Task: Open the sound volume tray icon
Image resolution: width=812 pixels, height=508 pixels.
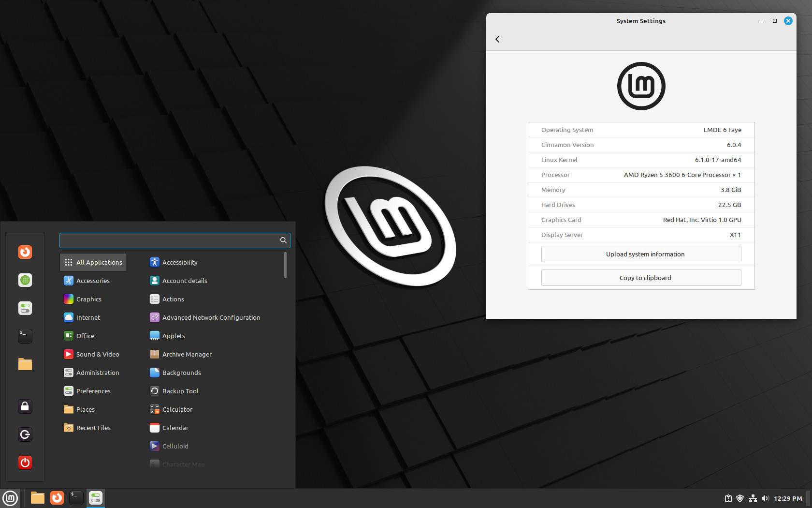Action: coord(765,498)
